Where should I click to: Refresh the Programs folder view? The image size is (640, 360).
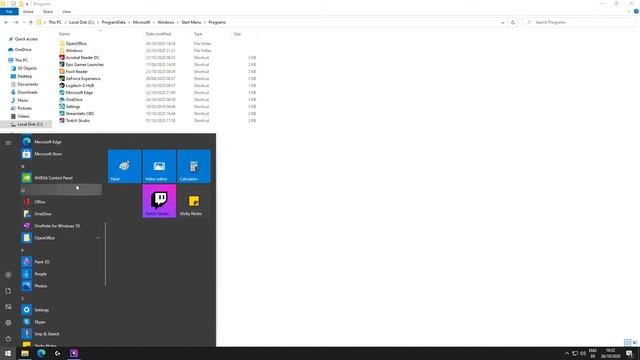[513, 22]
